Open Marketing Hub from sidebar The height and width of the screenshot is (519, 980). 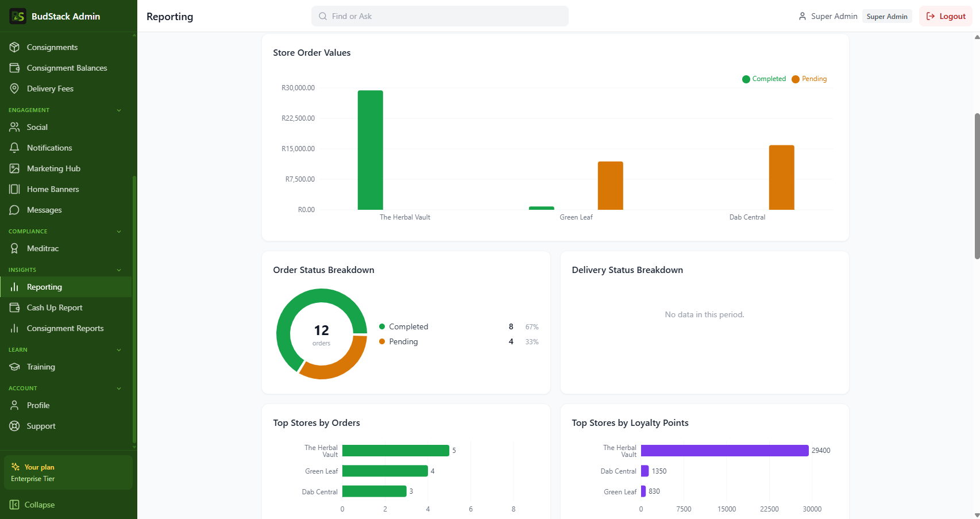pyautogui.click(x=66, y=168)
